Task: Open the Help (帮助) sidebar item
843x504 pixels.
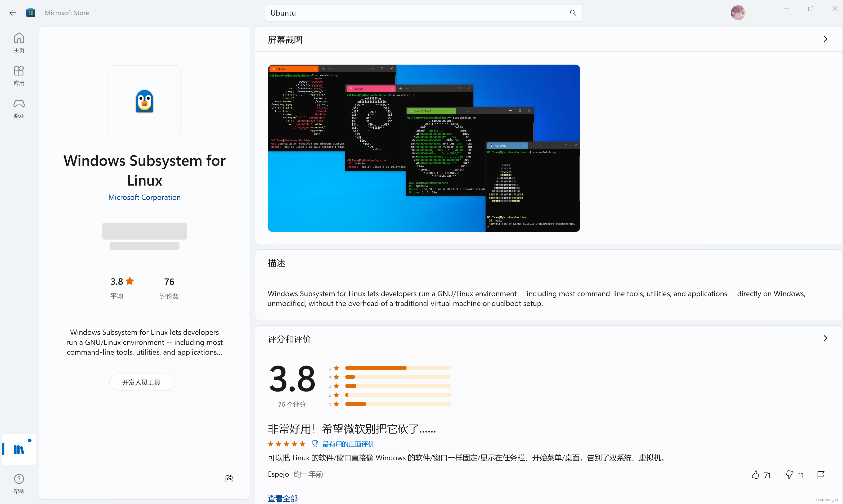Action: point(19,484)
